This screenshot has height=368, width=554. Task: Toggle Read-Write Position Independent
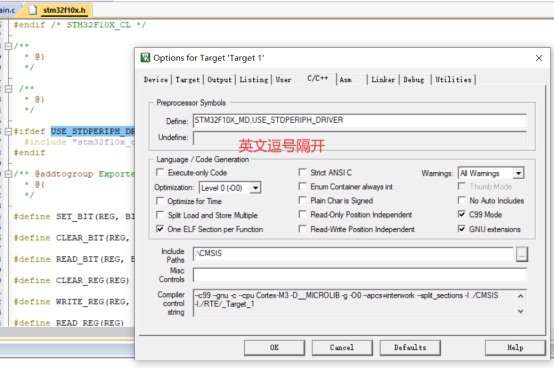click(302, 229)
